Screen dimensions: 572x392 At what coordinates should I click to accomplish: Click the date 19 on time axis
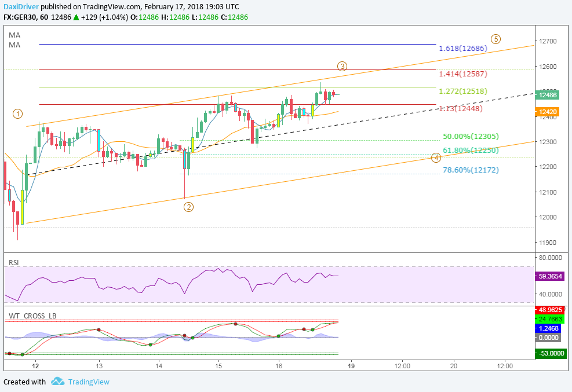tap(351, 366)
